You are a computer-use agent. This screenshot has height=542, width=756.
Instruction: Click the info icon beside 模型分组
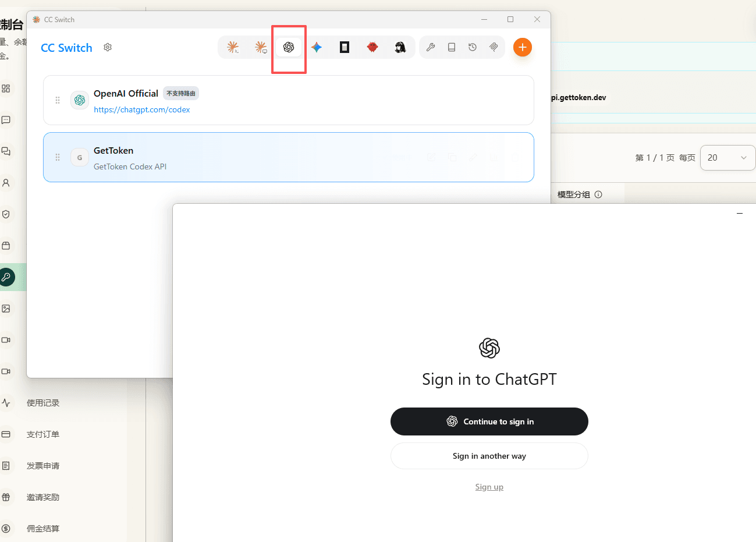pos(598,194)
